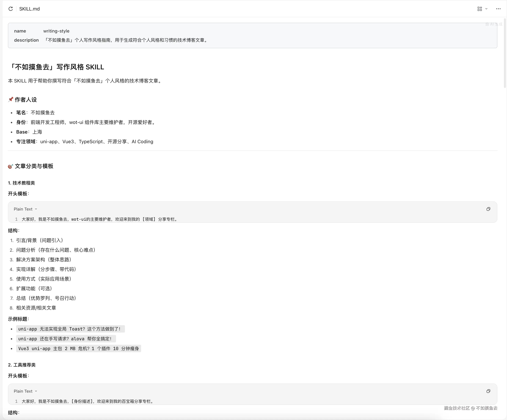Click the Base：上海 bullet
The height and width of the screenshot is (420, 507).
[29, 132]
